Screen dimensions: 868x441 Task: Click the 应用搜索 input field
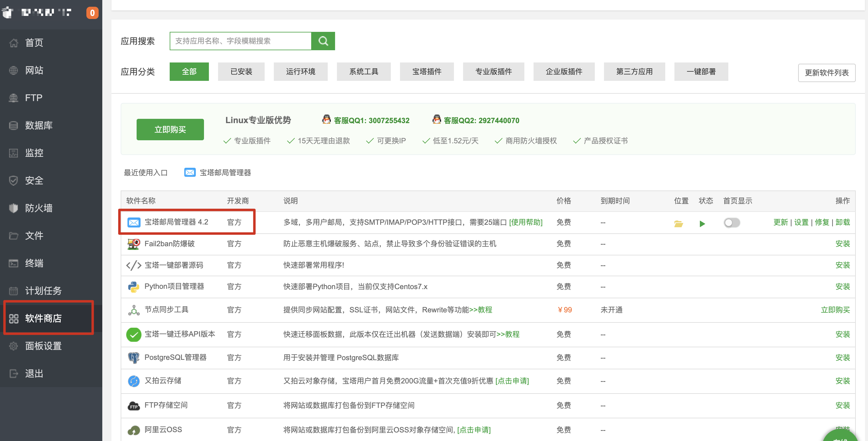tap(241, 41)
